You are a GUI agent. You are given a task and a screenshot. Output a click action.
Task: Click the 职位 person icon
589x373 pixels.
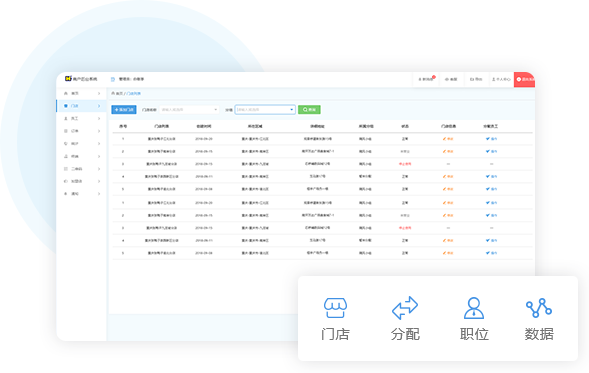(474, 308)
